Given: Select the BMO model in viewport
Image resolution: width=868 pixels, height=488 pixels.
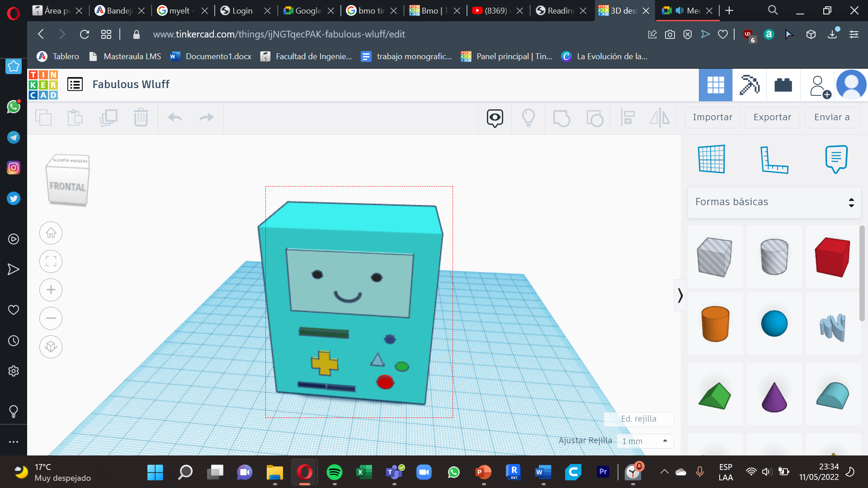Looking at the screenshot, I should 350,303.
